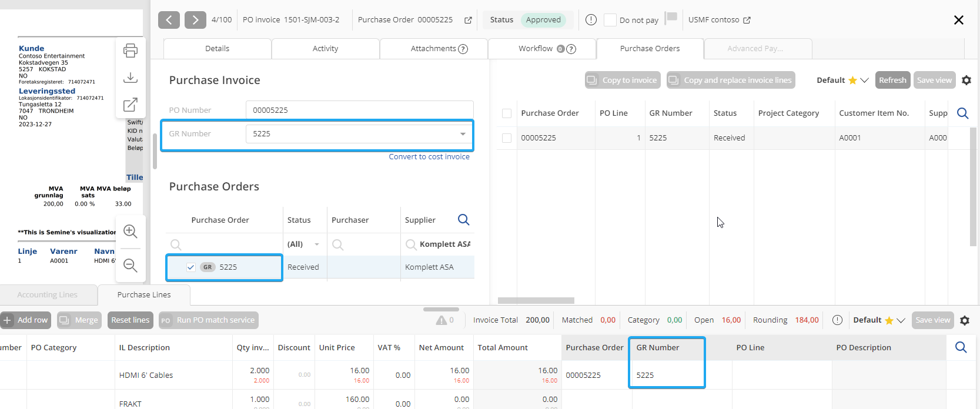This screenshot has height=409, width=980.
Task: Open the Default view dropdown beside Refresh
Action: coord(864,81)
